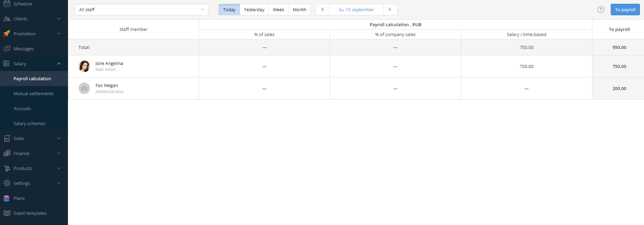Screen dimensions: 644x225
Task: Click the Total: row label
Action: pyautogui.click(x=84, y=47)
